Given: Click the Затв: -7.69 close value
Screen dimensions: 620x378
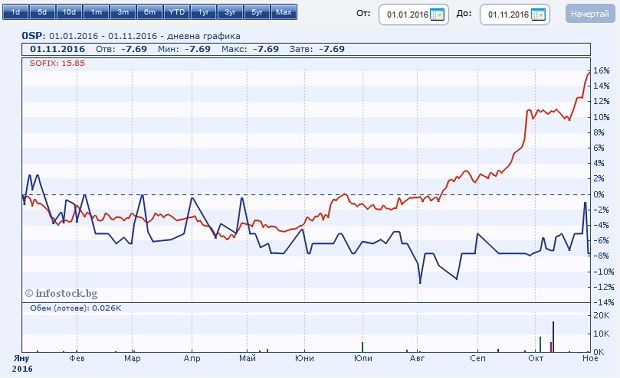Looking at the screenshot, I should [317, 49].
